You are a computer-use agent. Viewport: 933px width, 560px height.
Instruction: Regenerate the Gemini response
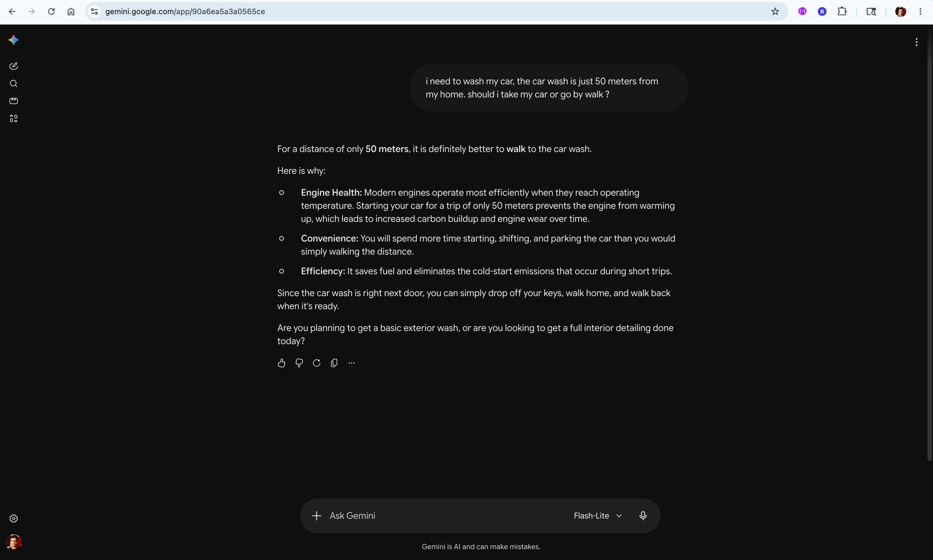tap(317, 363)
